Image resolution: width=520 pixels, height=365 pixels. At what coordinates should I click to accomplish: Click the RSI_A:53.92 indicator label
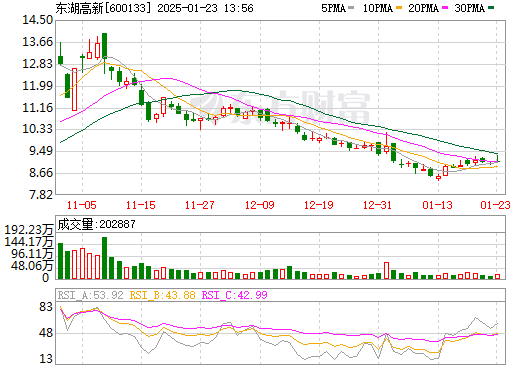[91, 295]
